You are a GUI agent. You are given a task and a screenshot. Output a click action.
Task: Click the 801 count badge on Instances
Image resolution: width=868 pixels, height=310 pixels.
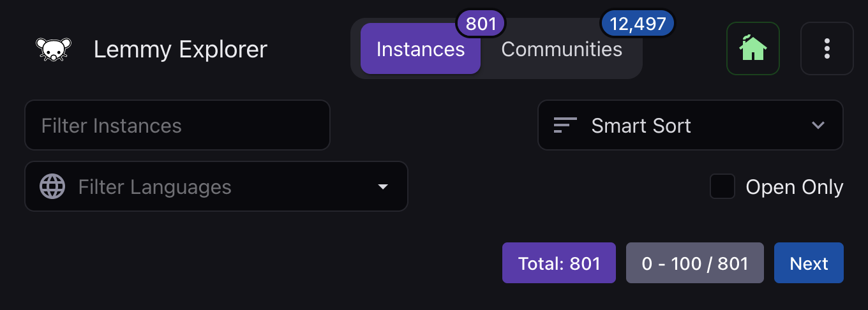tap(481, 24)
